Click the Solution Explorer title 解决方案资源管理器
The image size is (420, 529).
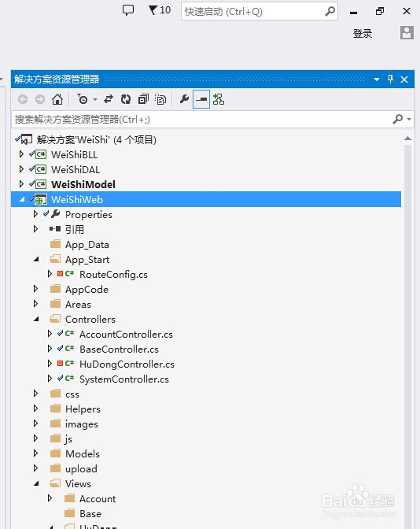point(57,80)
